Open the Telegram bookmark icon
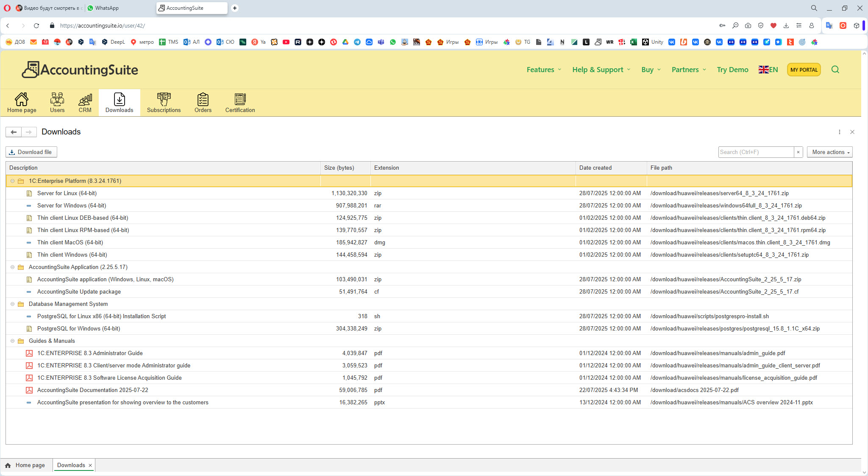Screen dimensions: 868x476 pos(357,42)
